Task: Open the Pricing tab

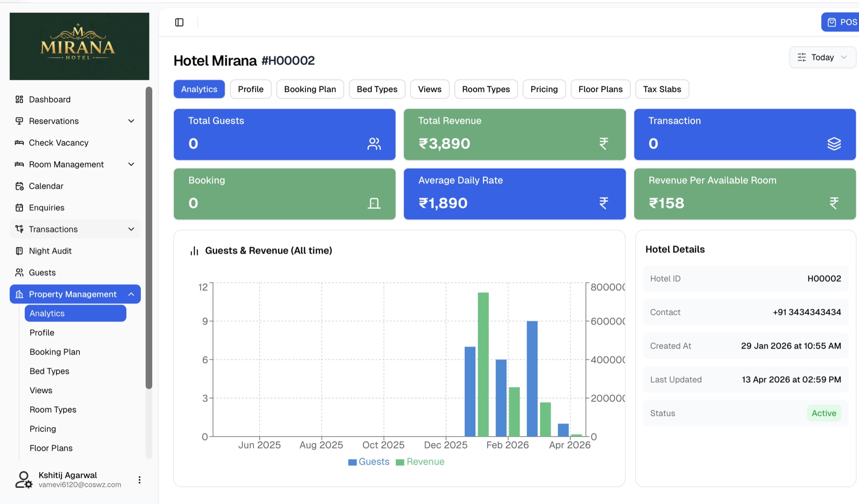Action: click(x=544, y=89)
